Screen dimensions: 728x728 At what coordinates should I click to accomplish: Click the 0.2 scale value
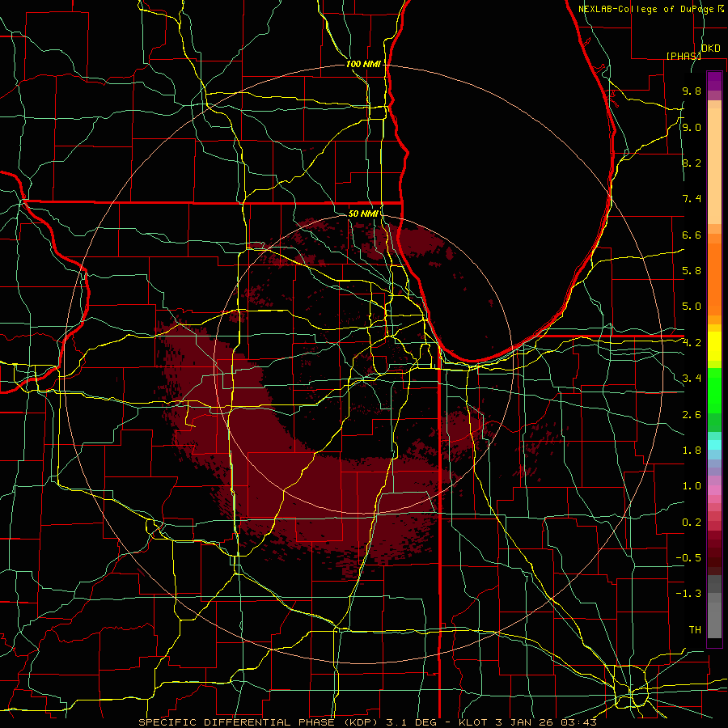[692, 523]
